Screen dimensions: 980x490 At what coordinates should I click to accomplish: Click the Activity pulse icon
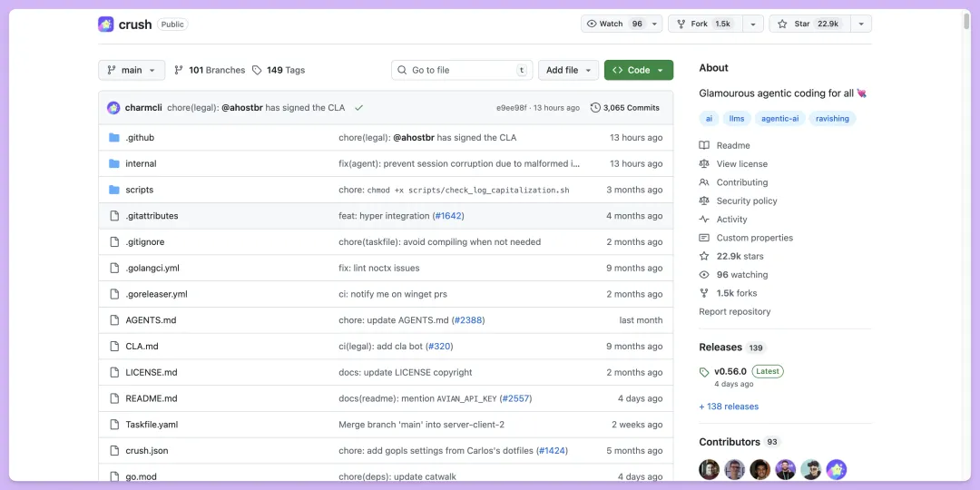(704, 220)
